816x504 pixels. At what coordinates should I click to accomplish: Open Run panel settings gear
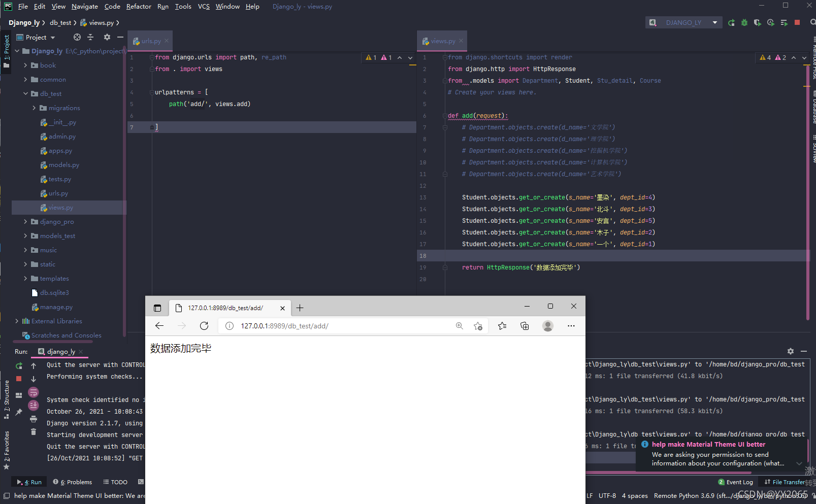click(x=791, y=351)
